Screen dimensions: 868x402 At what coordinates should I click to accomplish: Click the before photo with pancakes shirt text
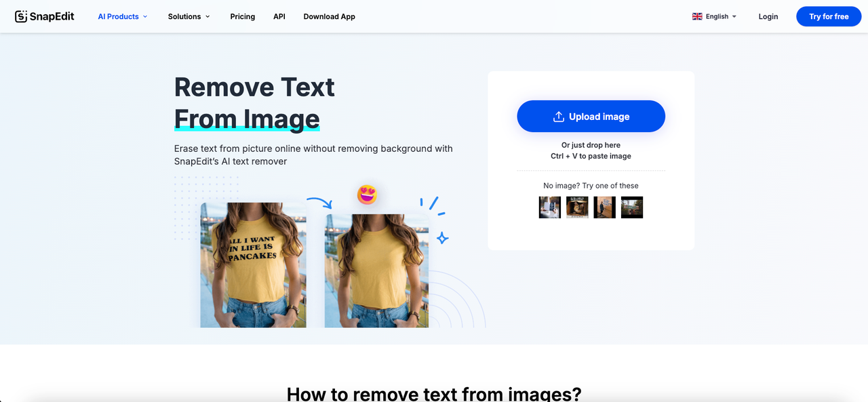(x=253, y=265)
